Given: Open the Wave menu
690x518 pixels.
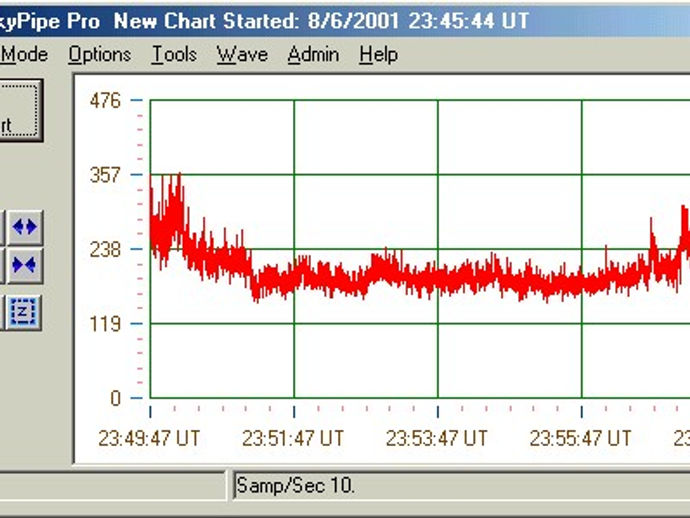Looking at the screenshot, I should pyautogui.click(x=242, y=55).
